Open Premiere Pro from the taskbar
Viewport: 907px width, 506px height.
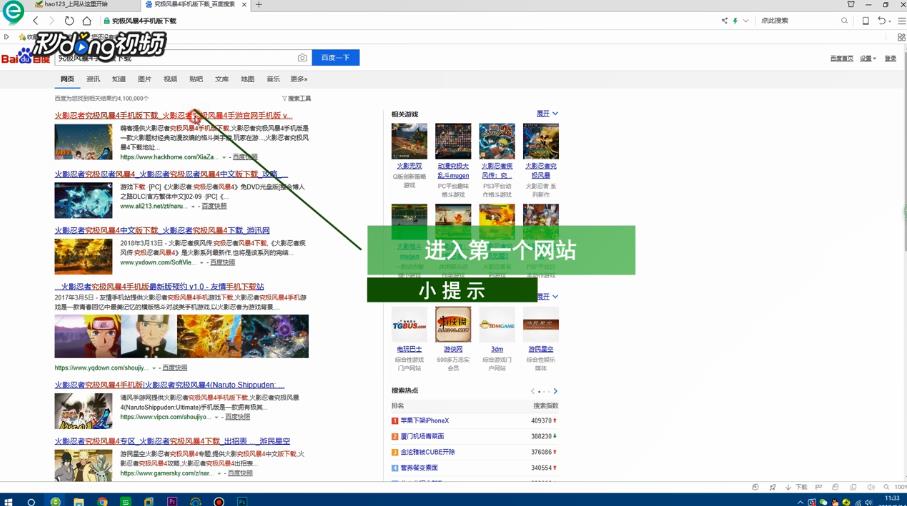[x=172, y=501]
